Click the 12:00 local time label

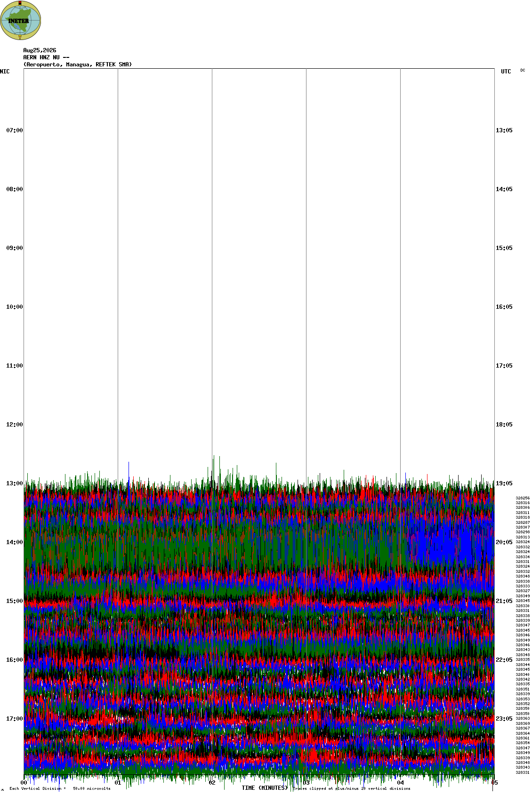tap(15, 425)
